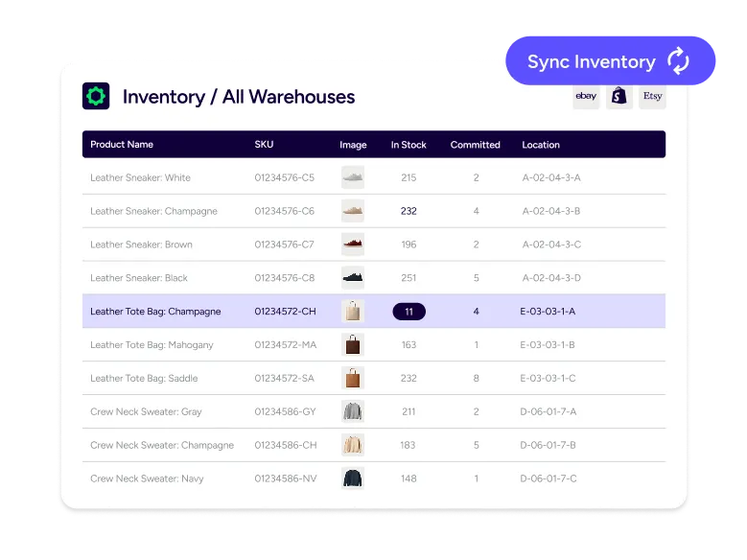Click the low stock badge showing 11

(x=409, y=312)
